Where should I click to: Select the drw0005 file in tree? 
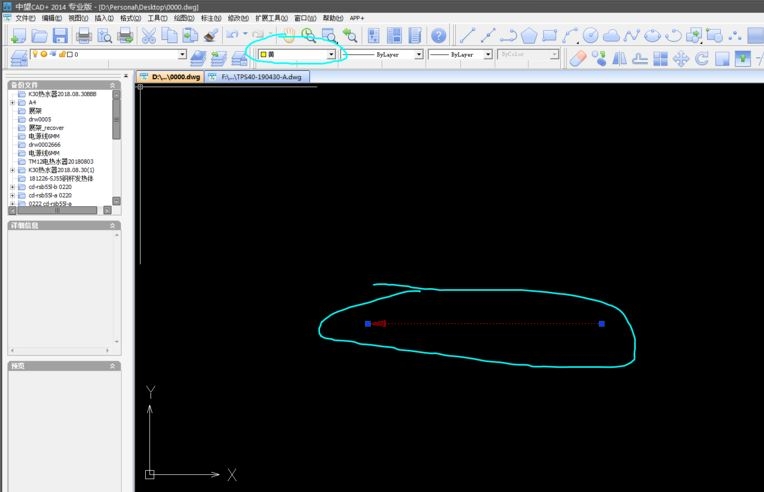[x=40, y=119]
